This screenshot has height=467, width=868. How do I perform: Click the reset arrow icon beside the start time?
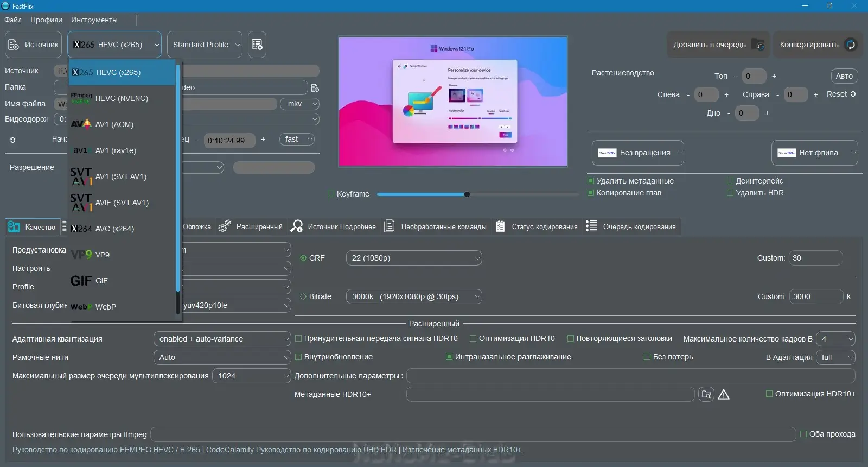tap(12, 140)
